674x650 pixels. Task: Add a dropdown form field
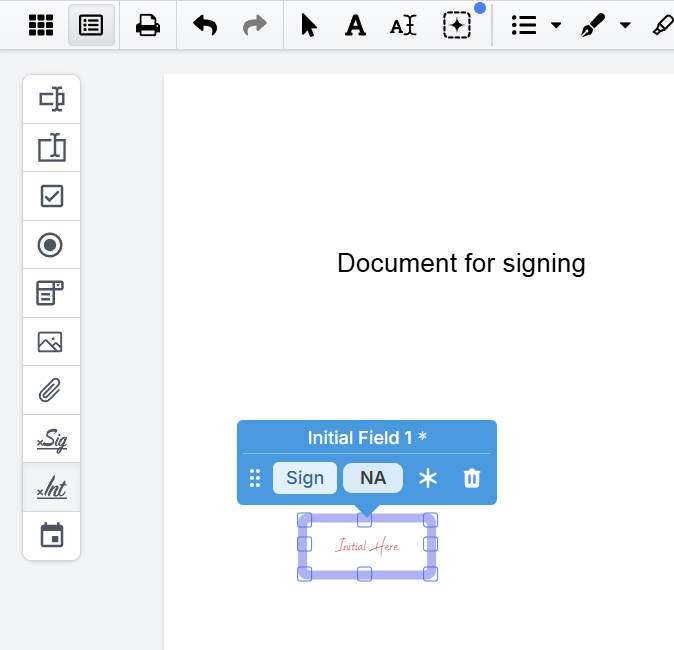click(52, 293)
